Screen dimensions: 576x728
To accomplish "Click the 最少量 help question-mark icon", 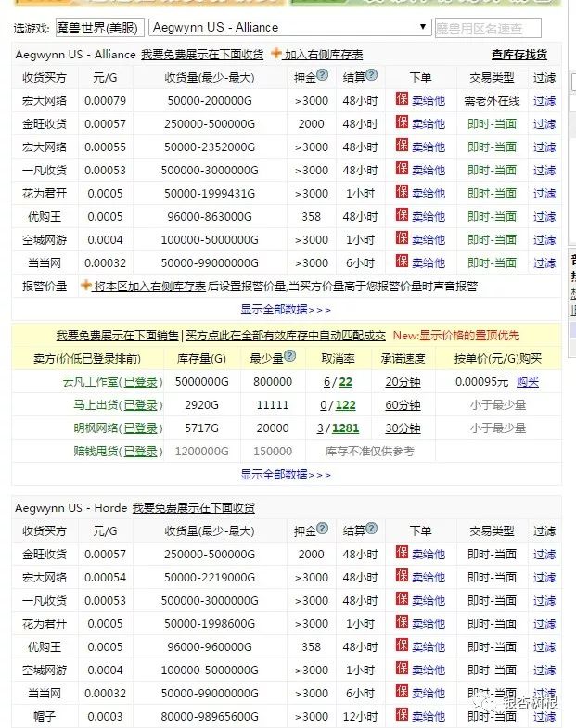I will 290,355.
